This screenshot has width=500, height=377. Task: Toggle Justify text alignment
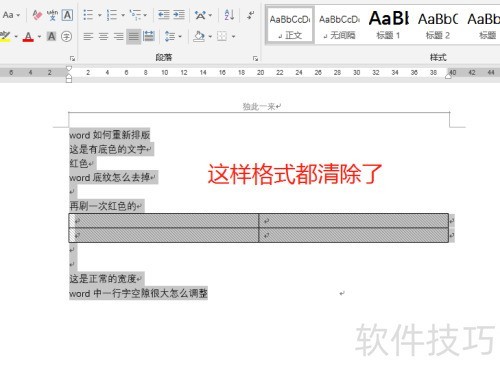tap(133, 36)
